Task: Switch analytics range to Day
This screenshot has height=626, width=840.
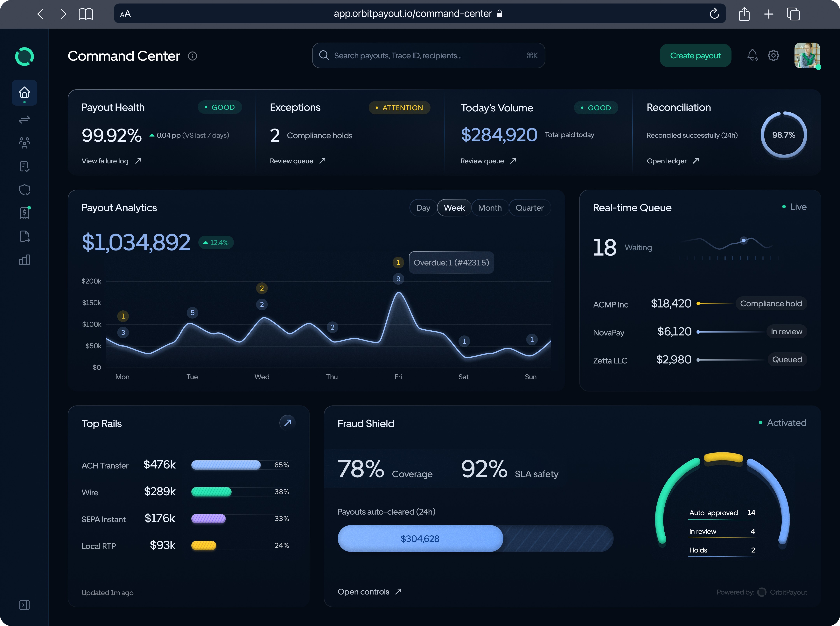Action: pyautogui.click(x=423, y=208)
